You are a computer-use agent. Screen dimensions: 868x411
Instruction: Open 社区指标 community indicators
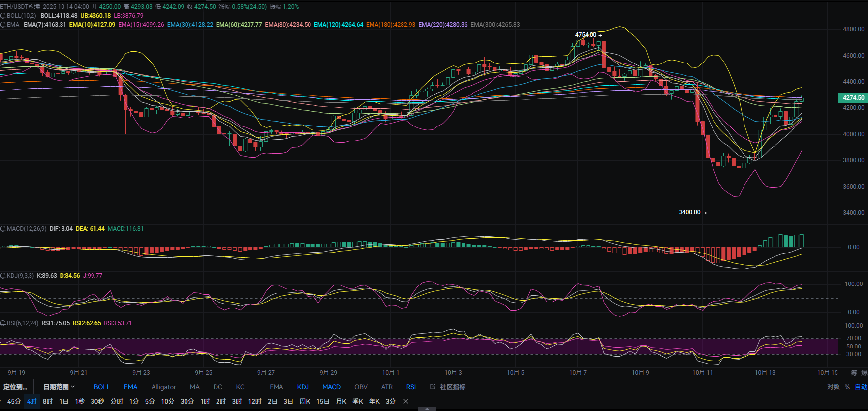(452, 387)
